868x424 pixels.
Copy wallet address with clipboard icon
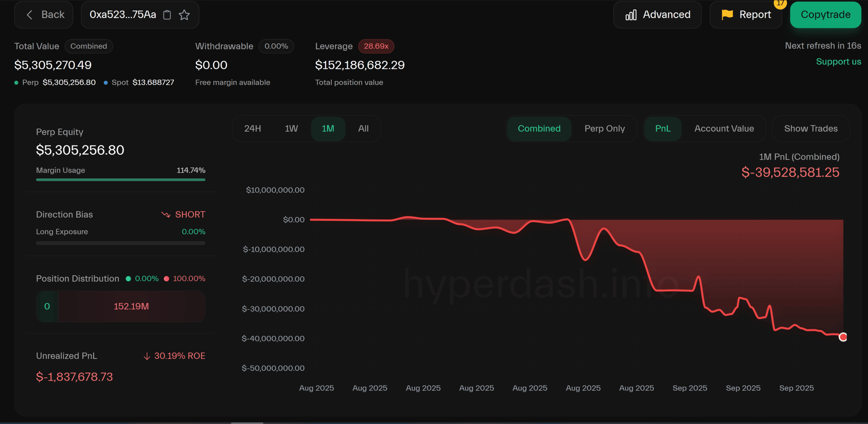click(x=167, y=15)
